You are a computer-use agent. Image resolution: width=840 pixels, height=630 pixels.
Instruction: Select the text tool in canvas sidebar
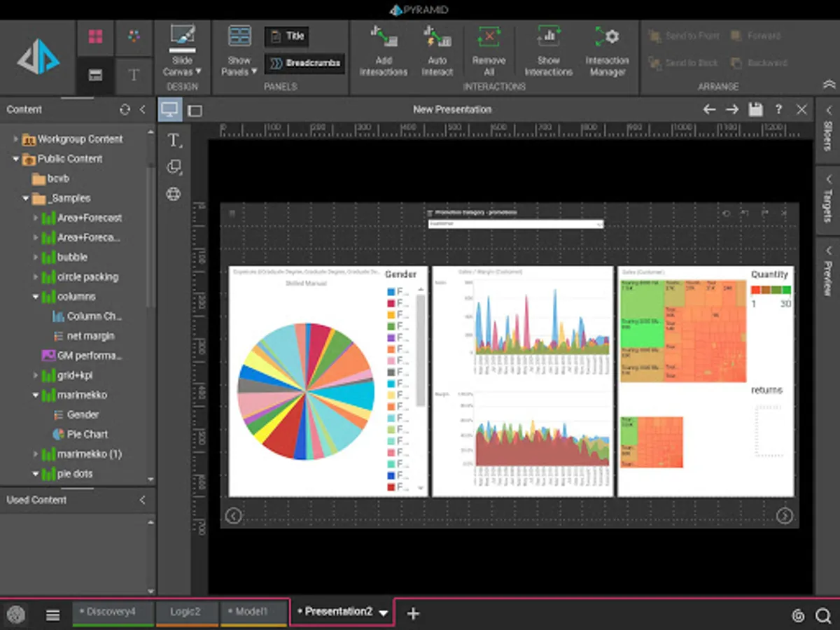(174, 141)
